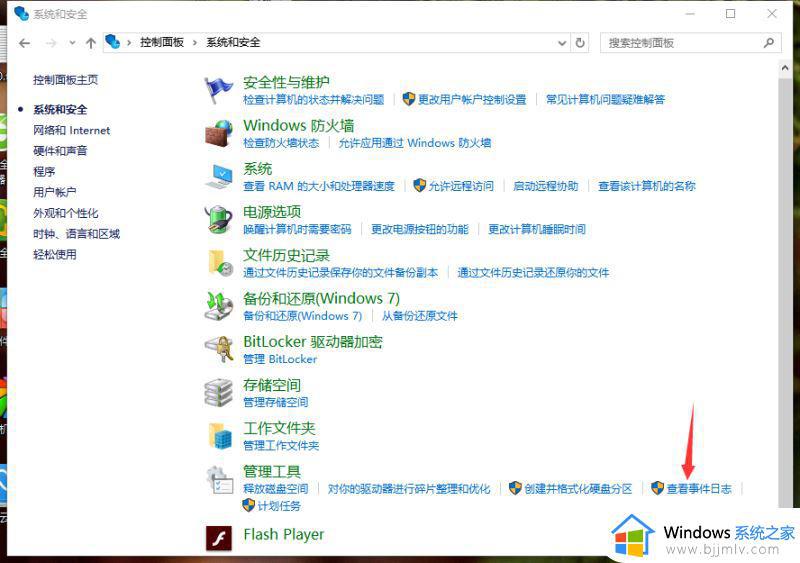The width and height of the screenshot is (800, 563).
Task: Expand the chevron before 控制面板 in the address bar
Action: [129, 43]
